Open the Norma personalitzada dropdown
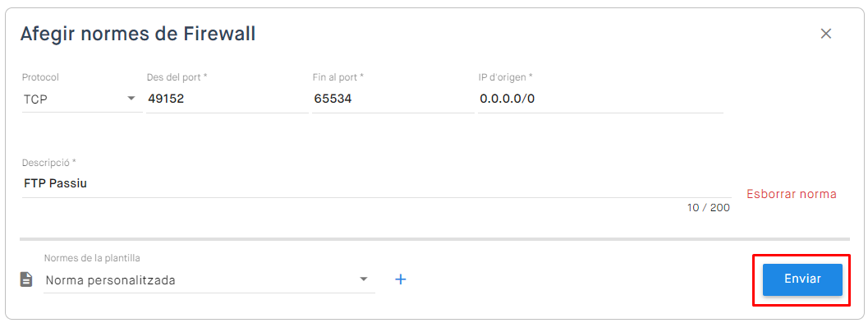 (x=209, y=280)
